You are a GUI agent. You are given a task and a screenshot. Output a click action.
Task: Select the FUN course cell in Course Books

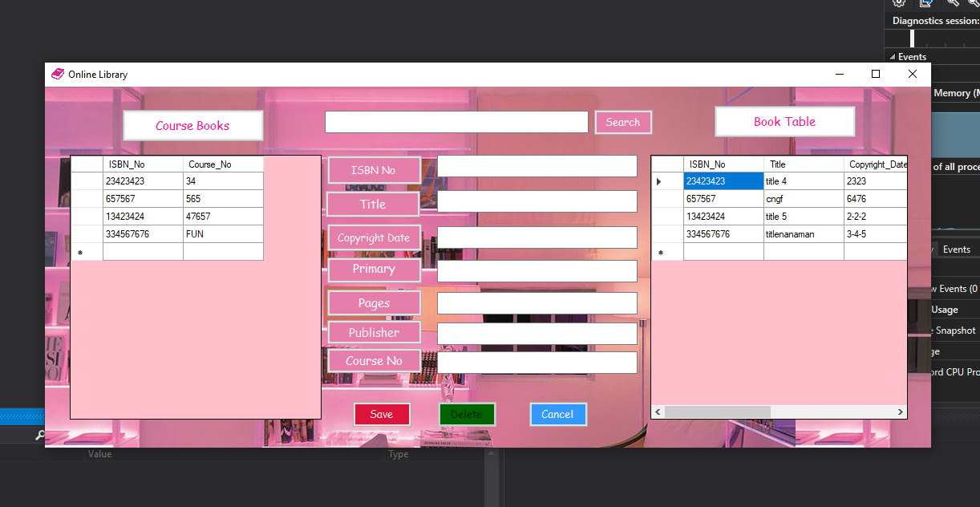pos(223,234)
